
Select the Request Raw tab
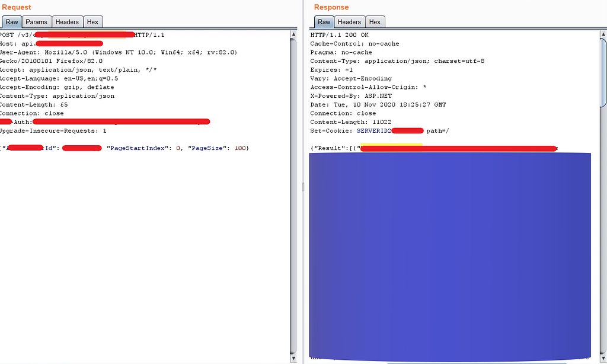click(12, 22)
